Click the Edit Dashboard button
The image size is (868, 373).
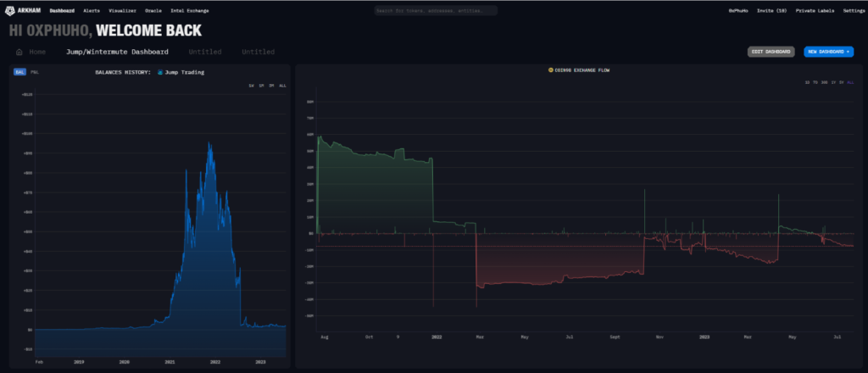771,52
